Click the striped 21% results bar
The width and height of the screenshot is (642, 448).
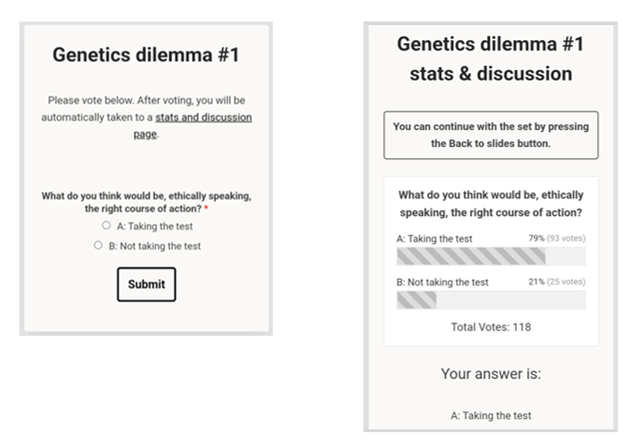[x=416, y=300]
